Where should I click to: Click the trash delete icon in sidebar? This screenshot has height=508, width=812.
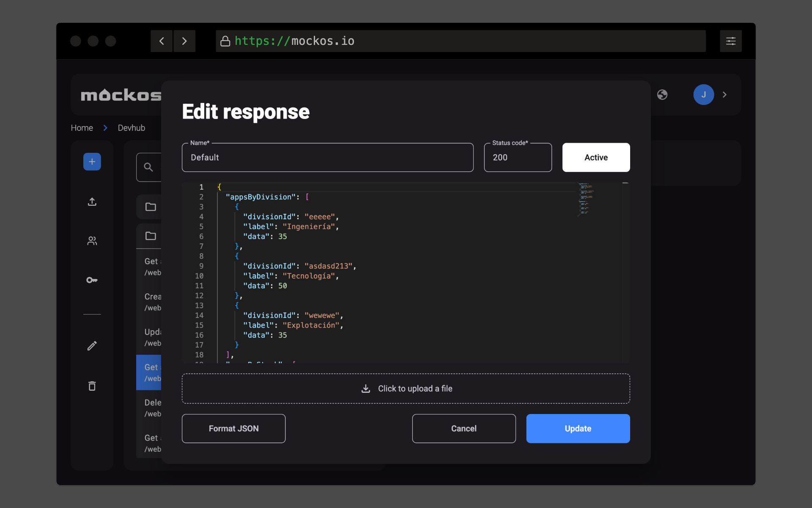click(x=92, y=386)
